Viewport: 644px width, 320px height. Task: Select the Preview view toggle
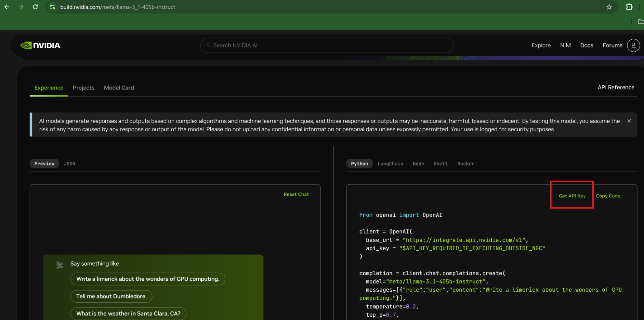(44, 164)
